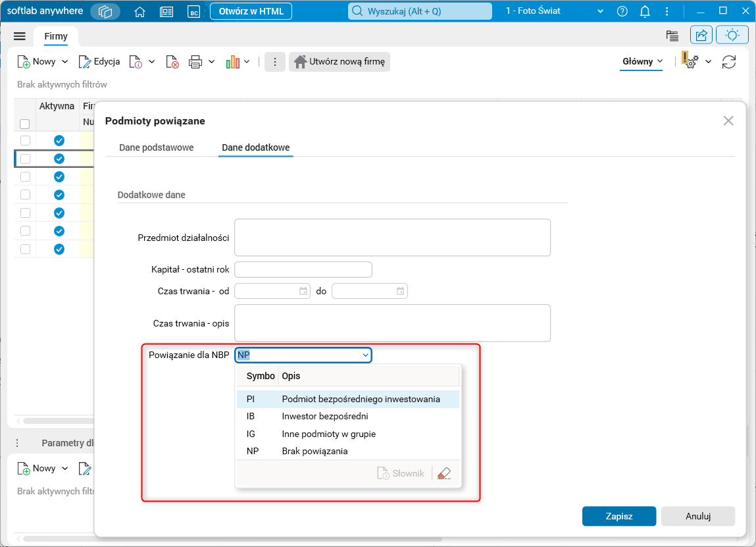This screenshot has height=547, width=756.
Task: Choose IB Inwestor bezpośredni option
Action: click(x=347, y=416)
